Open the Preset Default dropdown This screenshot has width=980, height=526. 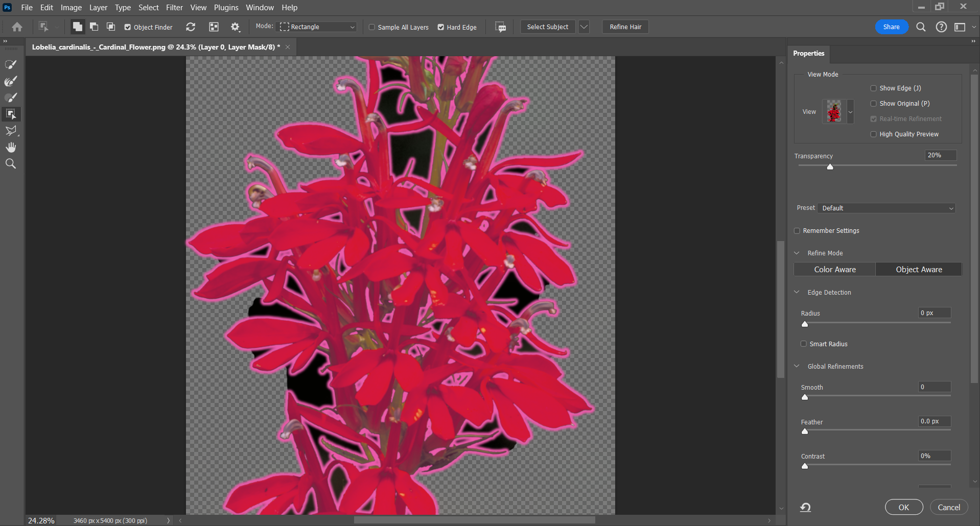point(886,208)
